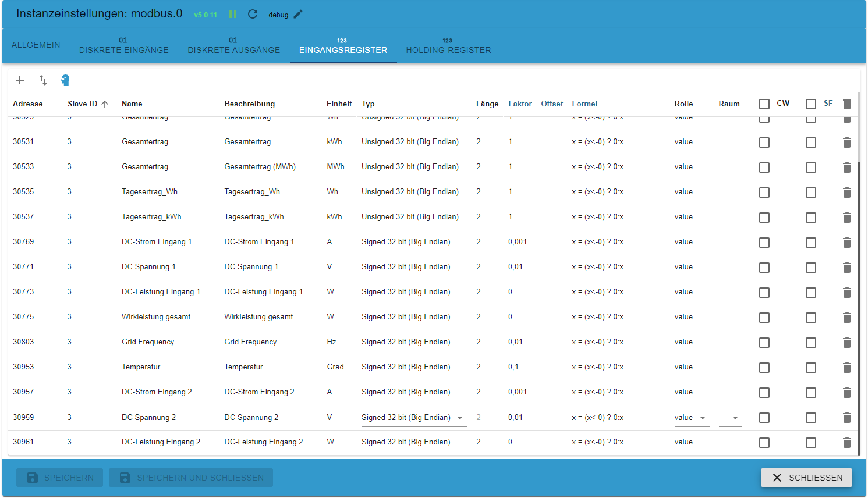
Task: Delete row 30961 DC-Leistung Eingang 2
Action: pos(847,443)
